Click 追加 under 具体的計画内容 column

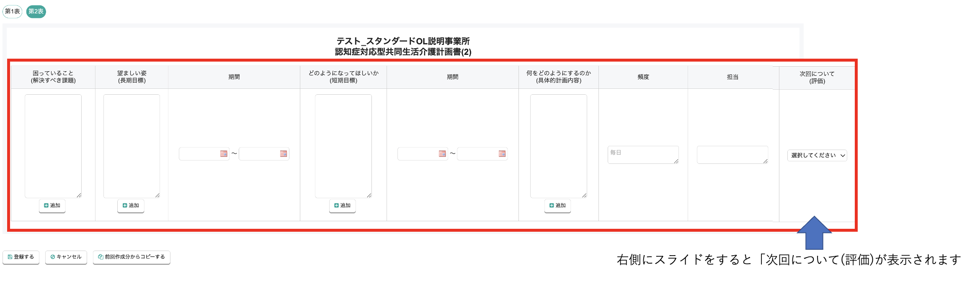coord(558,206)
